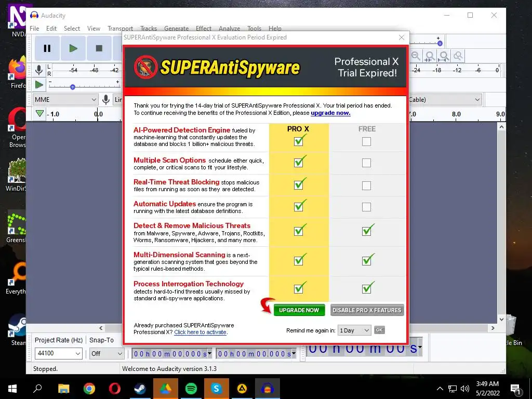Open the Effect menu in Audacity

click(204, 29)
